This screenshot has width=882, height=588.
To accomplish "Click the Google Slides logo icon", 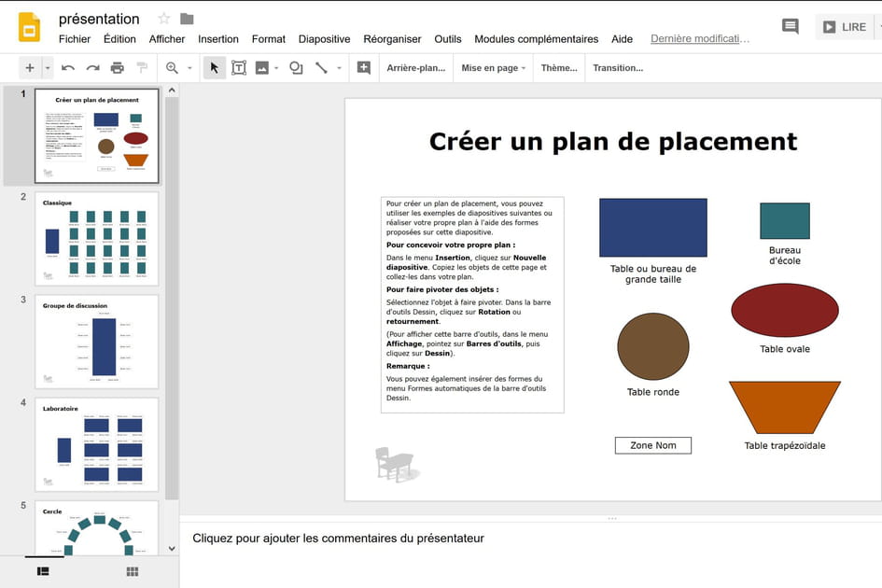I will click(x=29, y=27).
